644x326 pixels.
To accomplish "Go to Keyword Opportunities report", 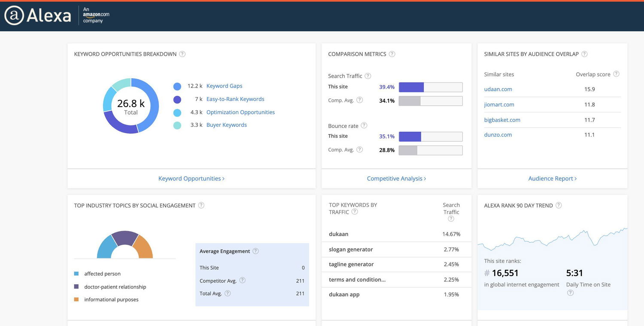I will click(191, 179).
